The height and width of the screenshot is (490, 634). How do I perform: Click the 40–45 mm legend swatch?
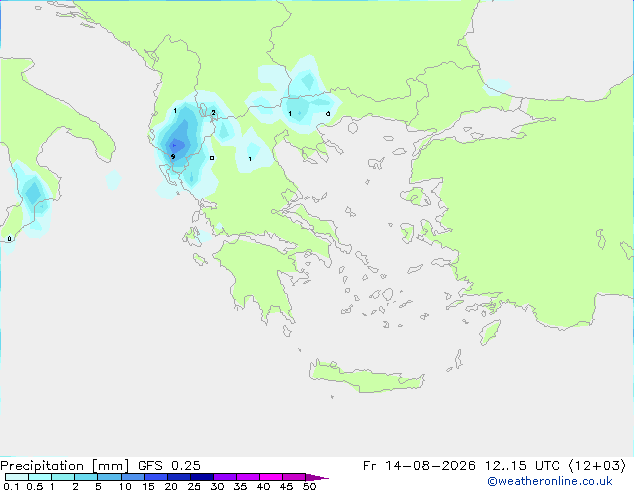pos(271,477)
